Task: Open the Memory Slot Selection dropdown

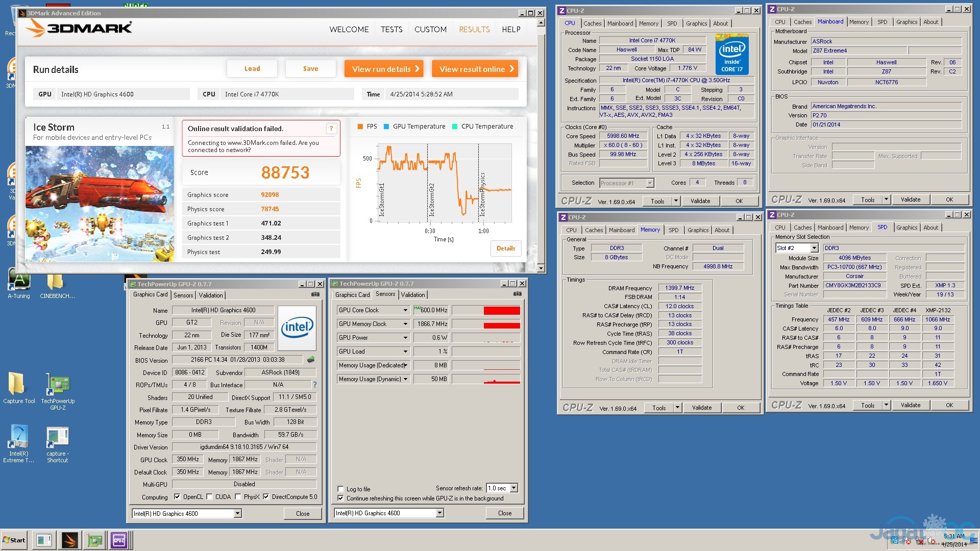Action: tap(814, 248)
